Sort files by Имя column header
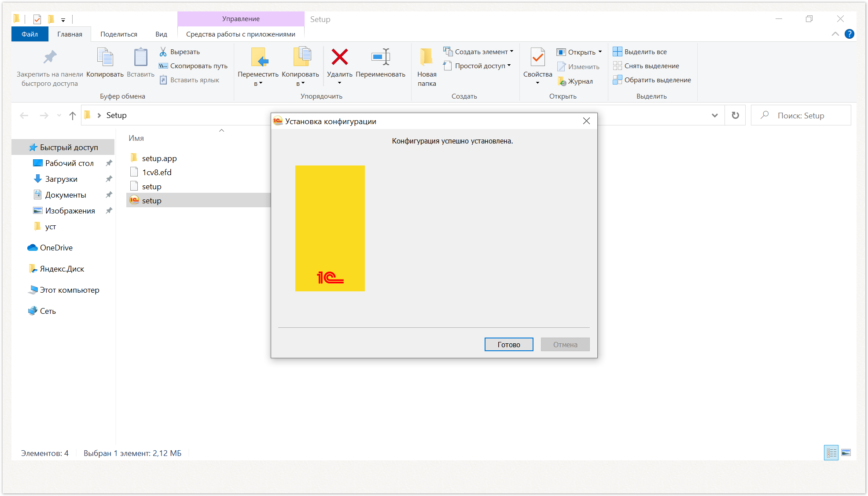The height and width of the screenshot is (496, 868). click(136, 138)
